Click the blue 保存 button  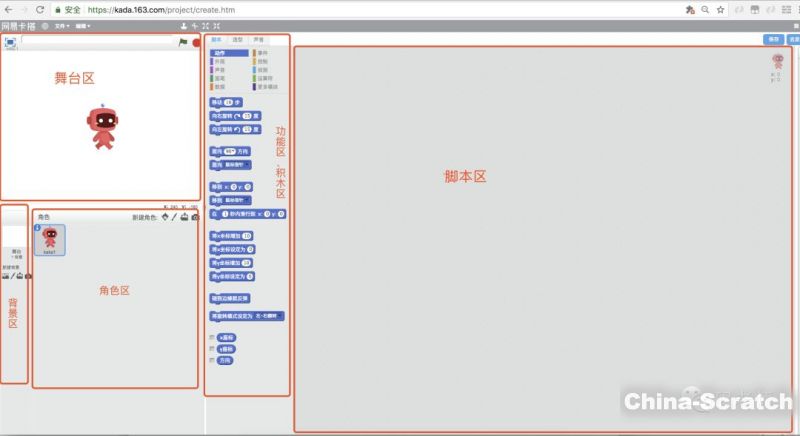772,39
